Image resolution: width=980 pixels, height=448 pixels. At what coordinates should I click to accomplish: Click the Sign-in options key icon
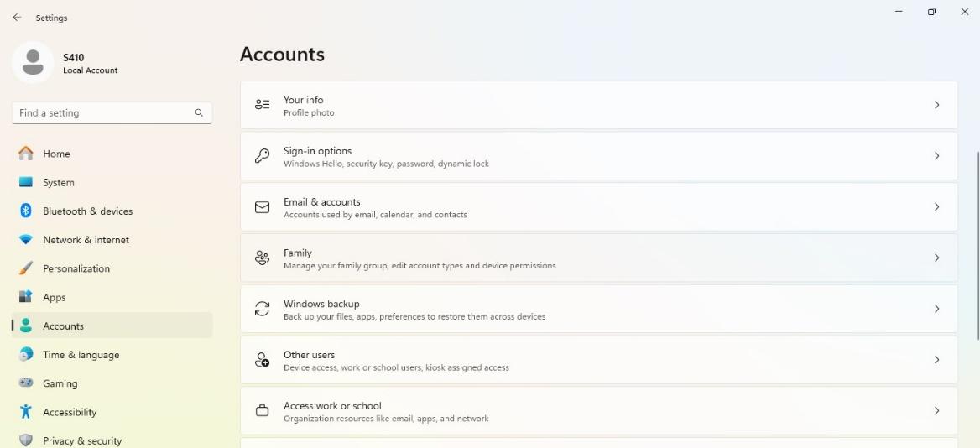[263, 156]
